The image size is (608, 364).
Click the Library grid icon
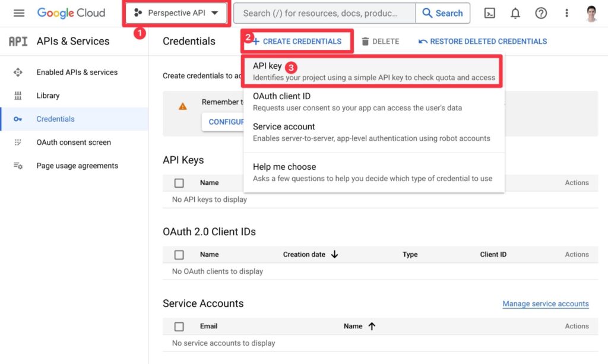coord(18,96)
